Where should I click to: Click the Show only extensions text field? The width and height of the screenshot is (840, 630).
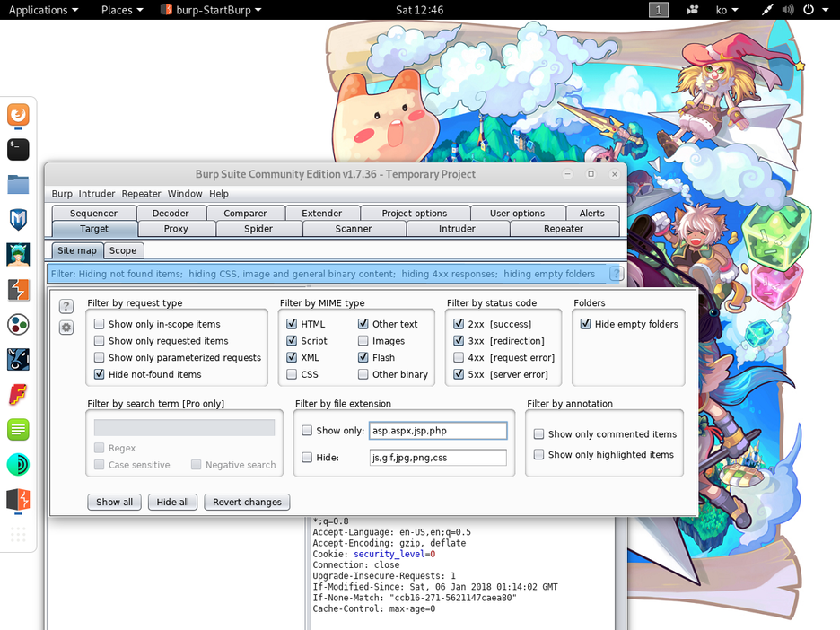438,431
